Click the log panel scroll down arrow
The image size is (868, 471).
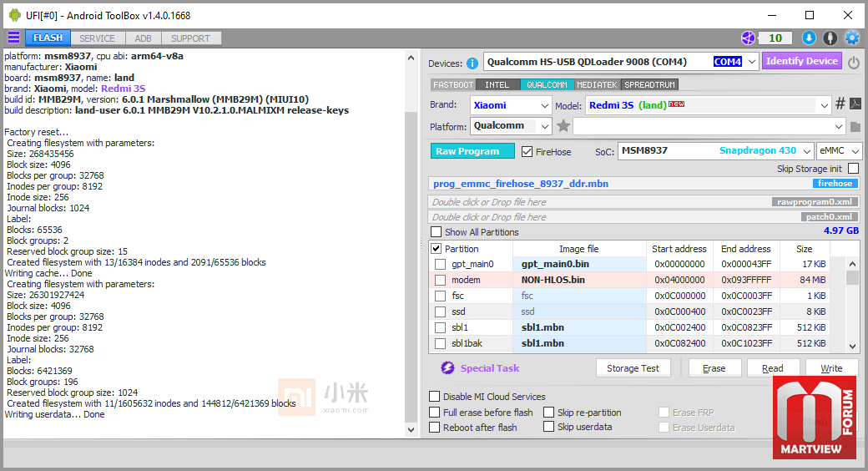tap(411, 429)
